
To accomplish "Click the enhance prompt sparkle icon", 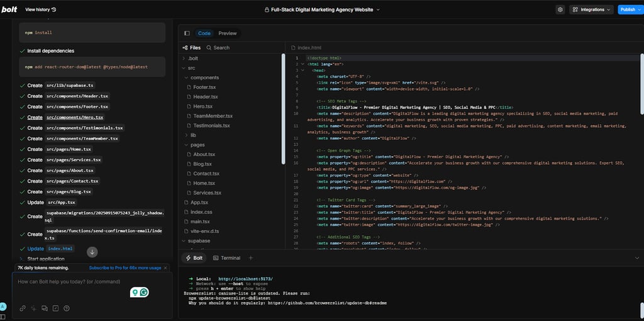I will point(34,308).
